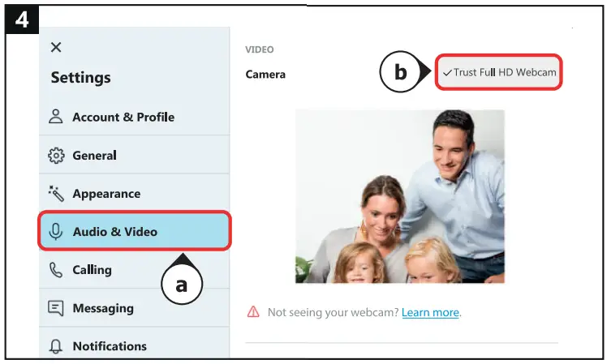Click the Calling phone icon

pos(56,270)
